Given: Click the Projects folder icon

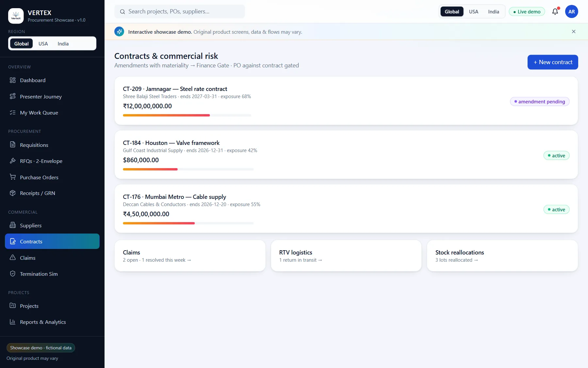Looking at the screenshot, I should pyautogui.click(x=13, y=306).
